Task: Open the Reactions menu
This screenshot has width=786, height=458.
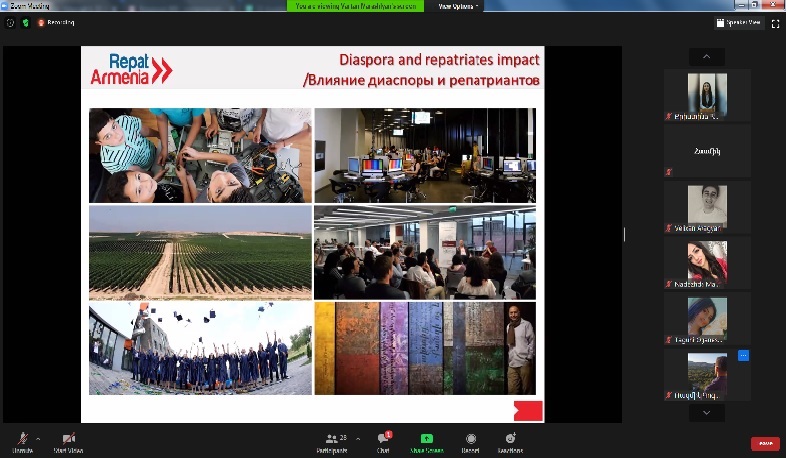Action: (510, 440)
